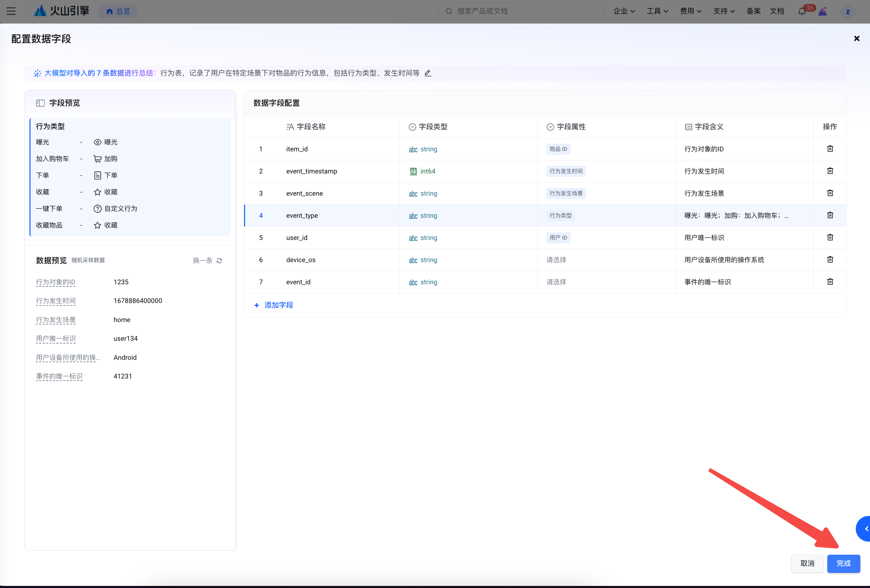Open the 企业 menu in top bar
The width and height of the screenshot is (870, 588).
pyautogui.click(x=624, y=11)
